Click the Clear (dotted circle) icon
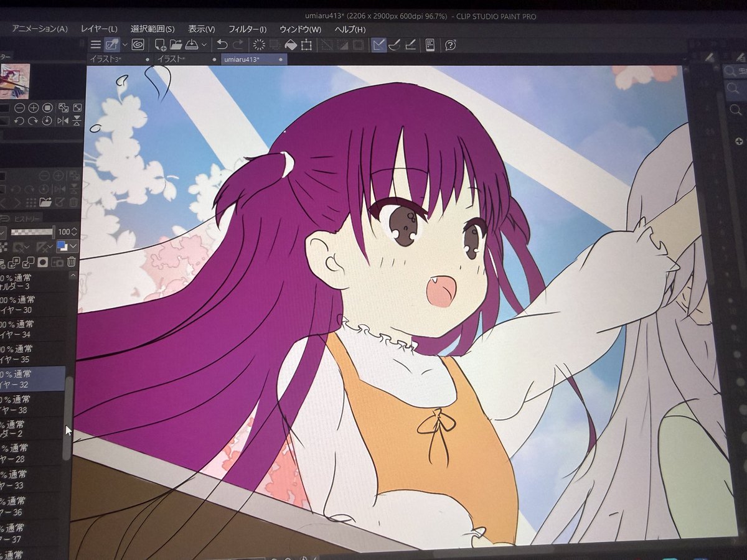 (x=258, y=45)
